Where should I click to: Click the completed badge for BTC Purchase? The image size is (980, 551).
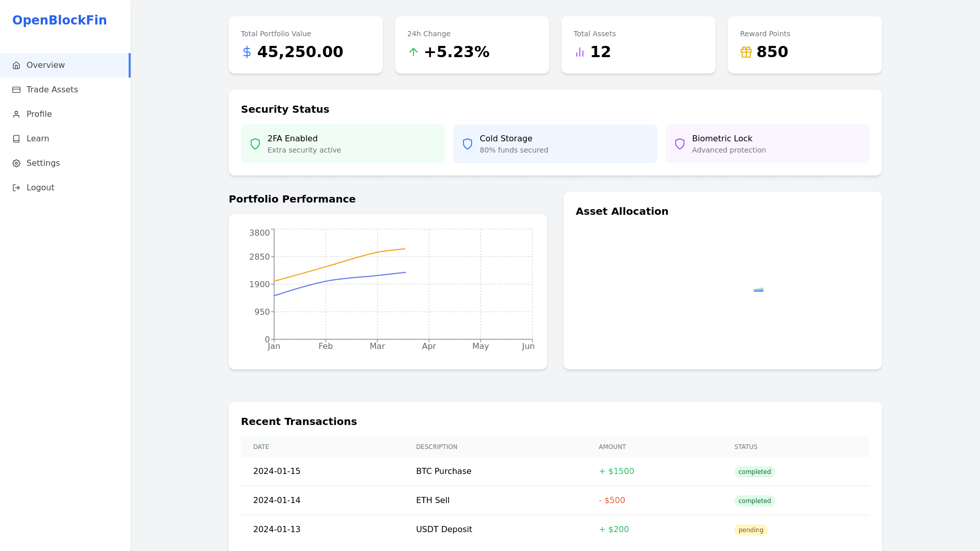[x=754, y=472]
